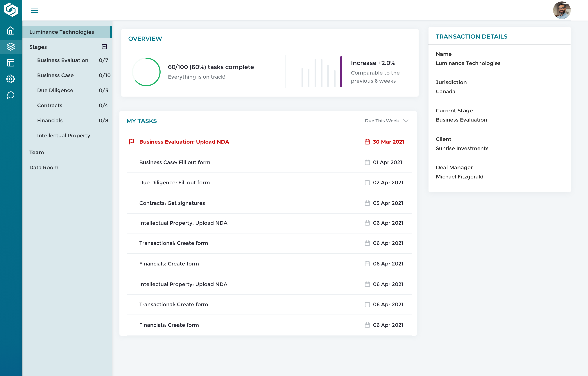
Task: Click the app logo at top left
Action: coord(11,10)
